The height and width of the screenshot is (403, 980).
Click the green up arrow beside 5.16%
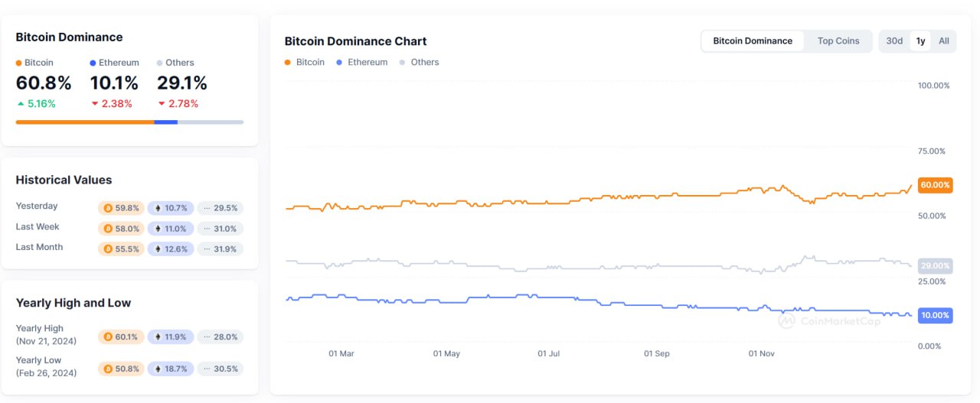(20, 104)
